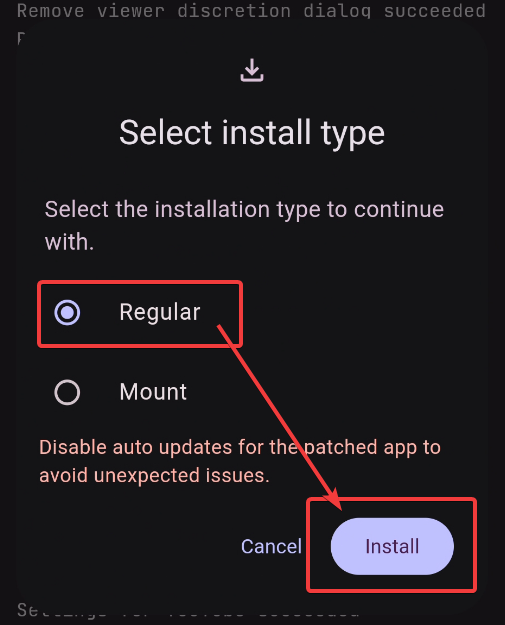Click the word Cancel text link
Viewport: 505px width, 625px height.
[271, 546]
